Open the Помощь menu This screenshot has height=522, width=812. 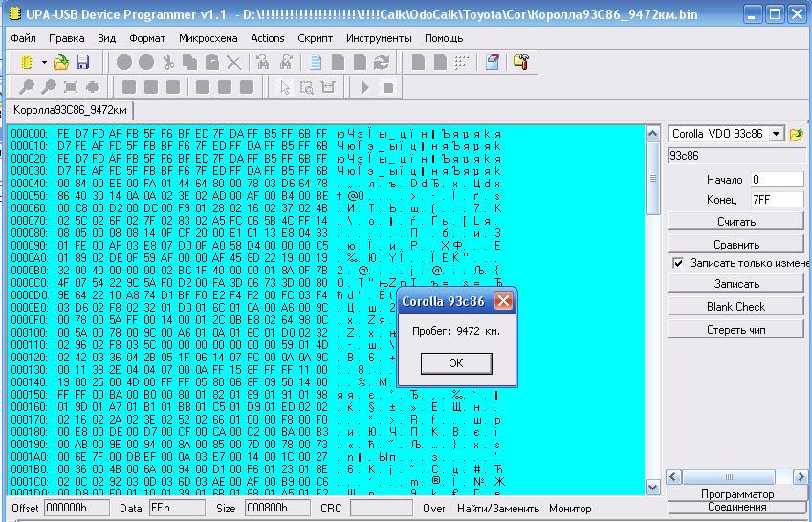(444, 38)
